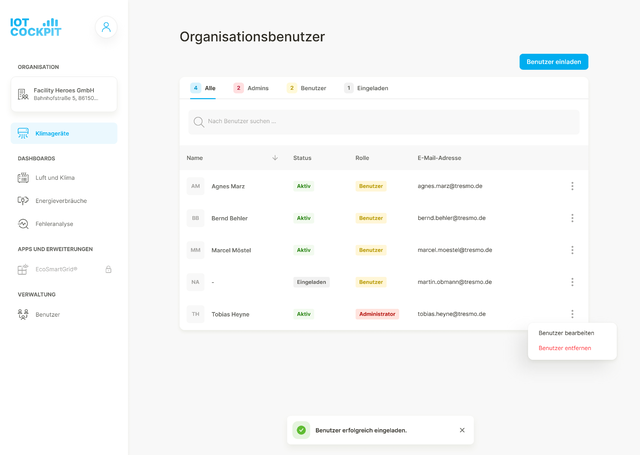Viewport: 640px width, 455px height.
Task: Open the user profile icon
Action: pos(106,27)
